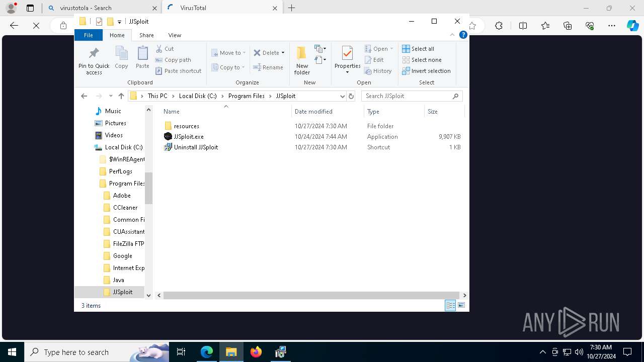
Task: Switch to the Share ribbon tab
Action: point(146,35)
